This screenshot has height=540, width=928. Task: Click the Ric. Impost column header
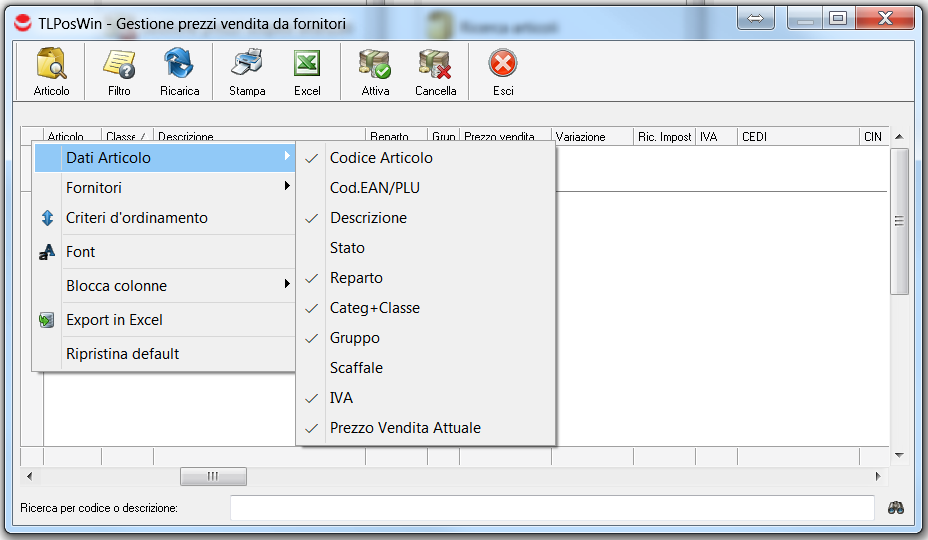coord(664,137)
